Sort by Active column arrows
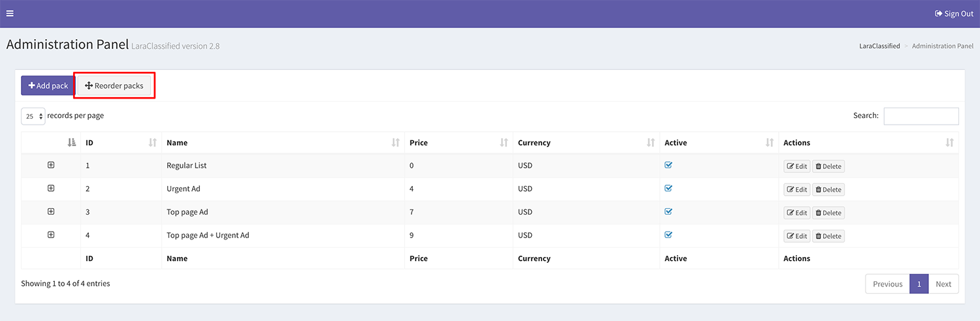Image resolution: width=980 pixels, height=321 pixels. (x=770, y=143)
